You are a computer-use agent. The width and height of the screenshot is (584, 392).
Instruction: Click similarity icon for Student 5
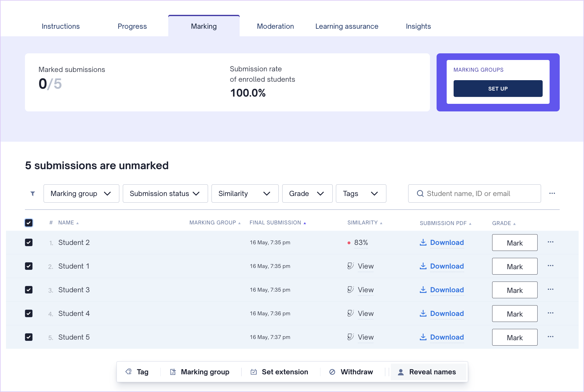pyautogui.click(x=350, y=337)
